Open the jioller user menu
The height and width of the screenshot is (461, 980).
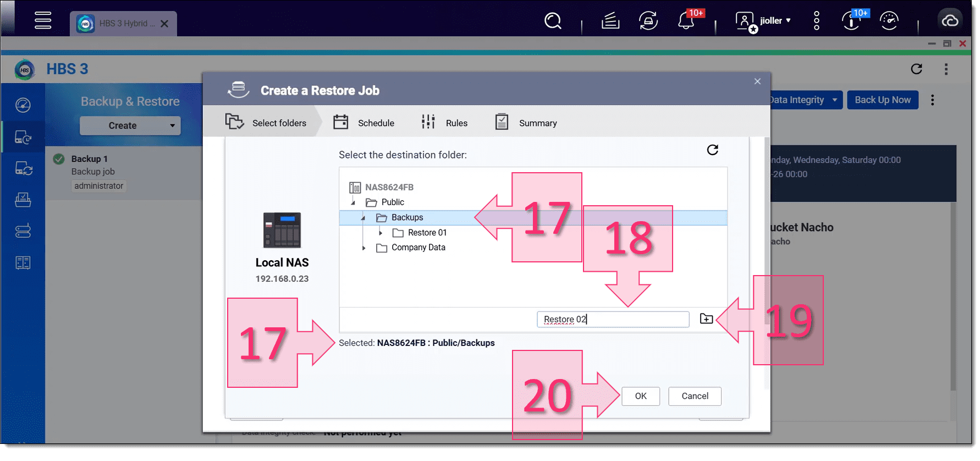(764, 21)
